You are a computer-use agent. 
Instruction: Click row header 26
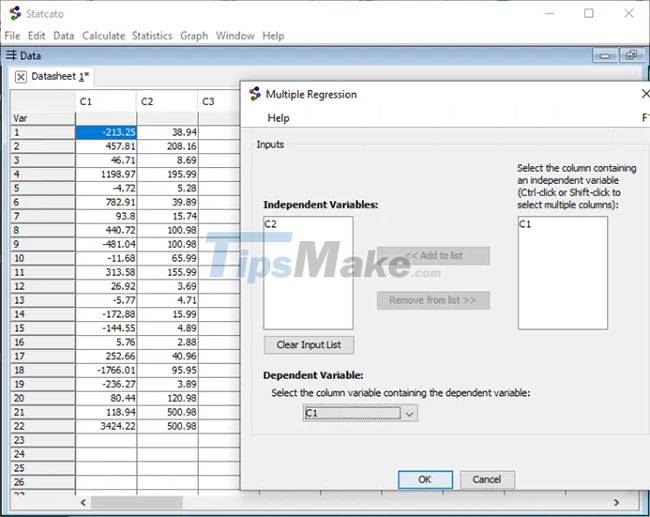(x=43, y=482)
